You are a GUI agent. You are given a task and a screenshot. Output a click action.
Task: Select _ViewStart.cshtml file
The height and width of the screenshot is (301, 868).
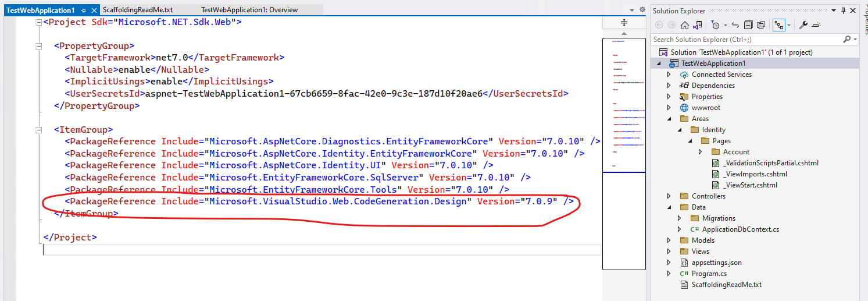[x=750, y=185]
